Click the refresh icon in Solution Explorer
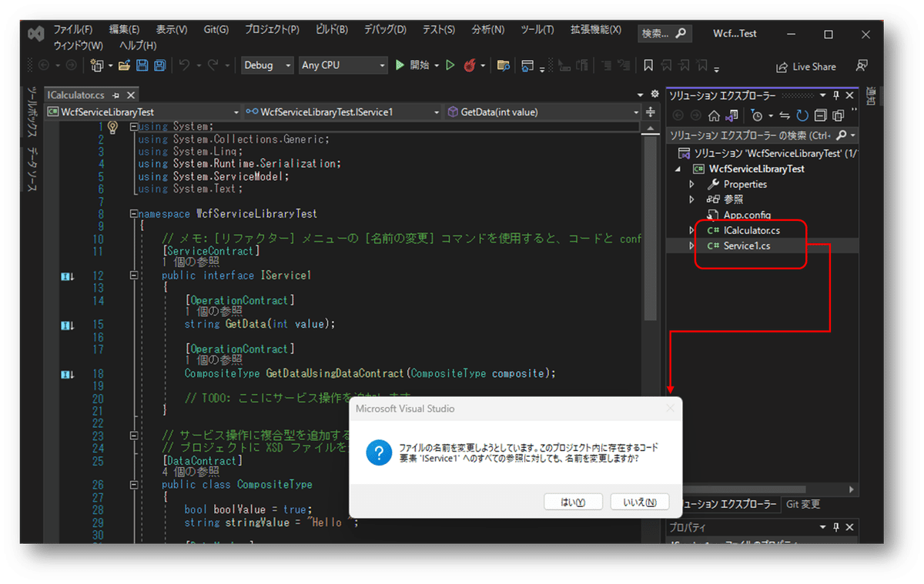The height and width of the screenshot is (584, 924). pyautogui.click(x=802, y=115)
